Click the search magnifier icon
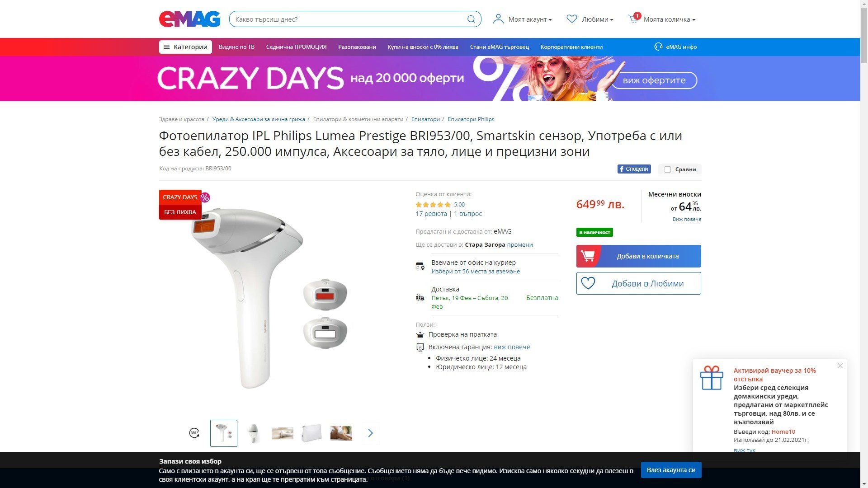The image size is (868, 488). coord(471,19)
